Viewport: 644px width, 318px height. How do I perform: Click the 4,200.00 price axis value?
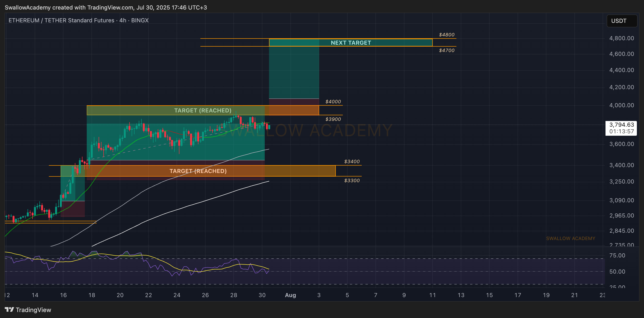click(x=621, y=87)
